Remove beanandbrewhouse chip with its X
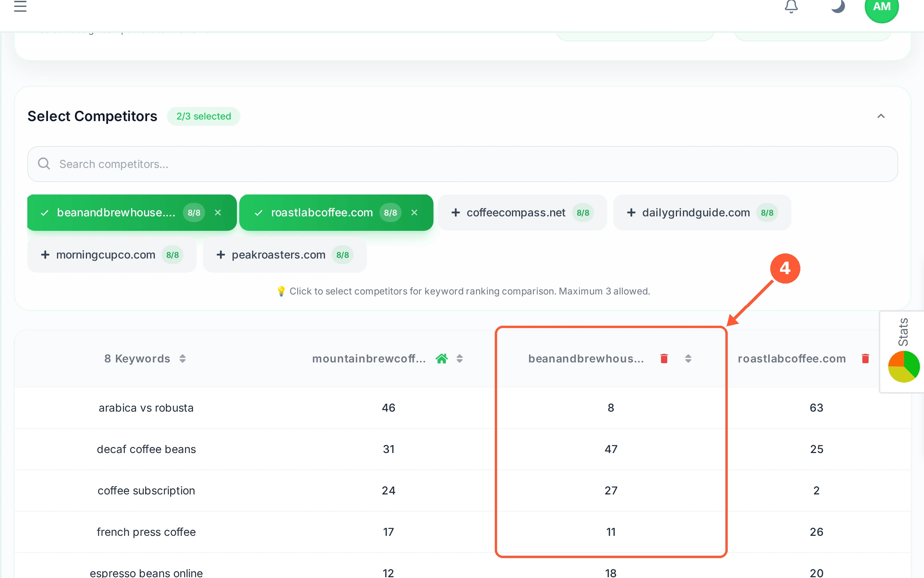The width and height of the screenshot is (924, 578). (x=218, y=212)
